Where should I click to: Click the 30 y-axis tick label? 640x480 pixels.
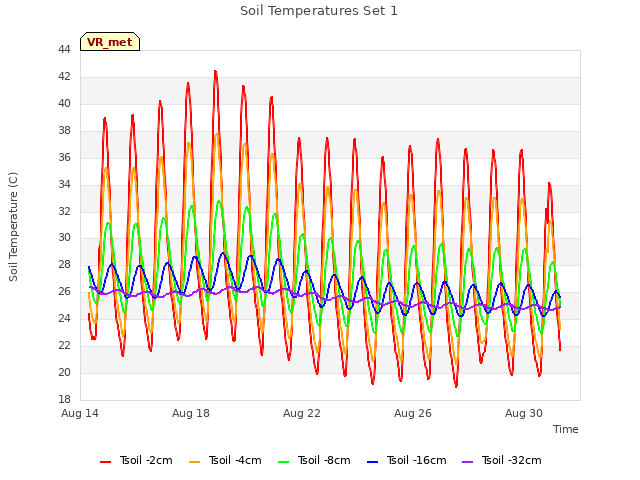[x=64, y=237]
